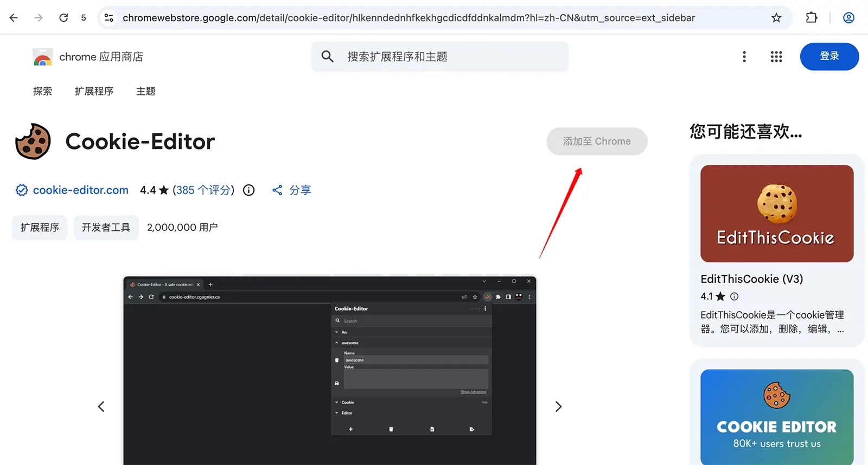Image resolution: width=868 pixels, height=465 pixels.
Task: Click the Chrome Web Store logo
Action: coord(42,57)
